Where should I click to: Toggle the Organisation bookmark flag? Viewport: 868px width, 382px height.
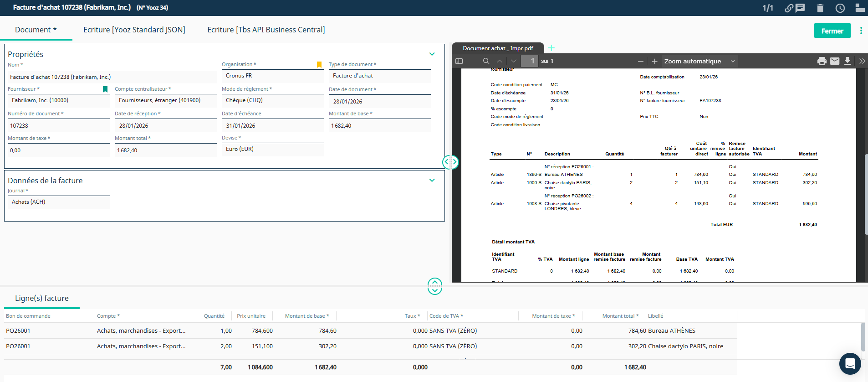319,65
